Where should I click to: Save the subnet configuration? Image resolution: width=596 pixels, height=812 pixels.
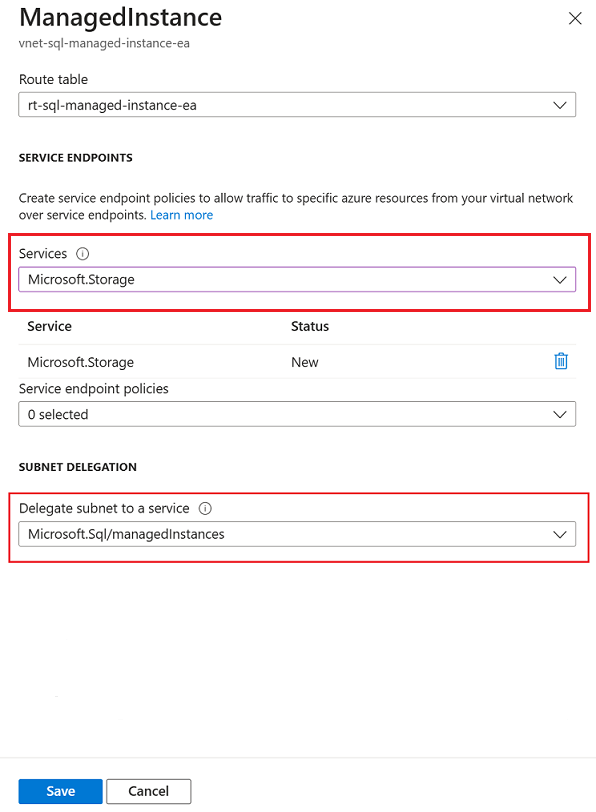click(60, 791)
